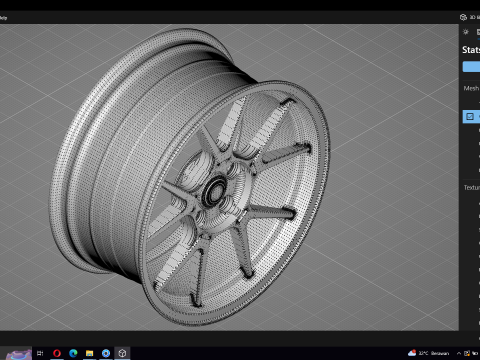The height and width of the screenshot is (360, 480).
Task: Open File Explorer from taskbar
Action: (89, 353)
